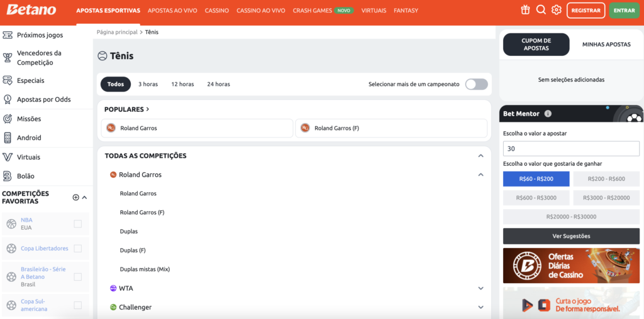Click the Virtuais V icon
Image resolution: width=644 pixels, height=319 pixels.
[7, 157]
